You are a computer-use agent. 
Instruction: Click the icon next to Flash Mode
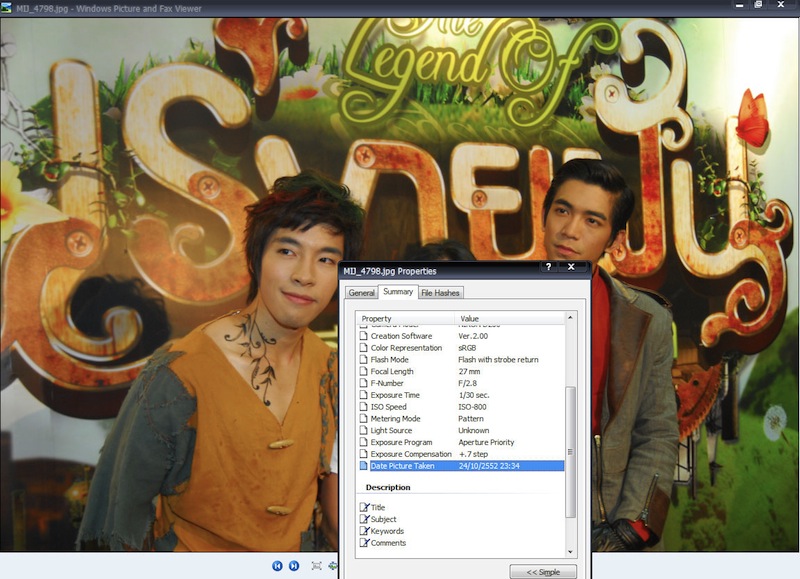363,360
